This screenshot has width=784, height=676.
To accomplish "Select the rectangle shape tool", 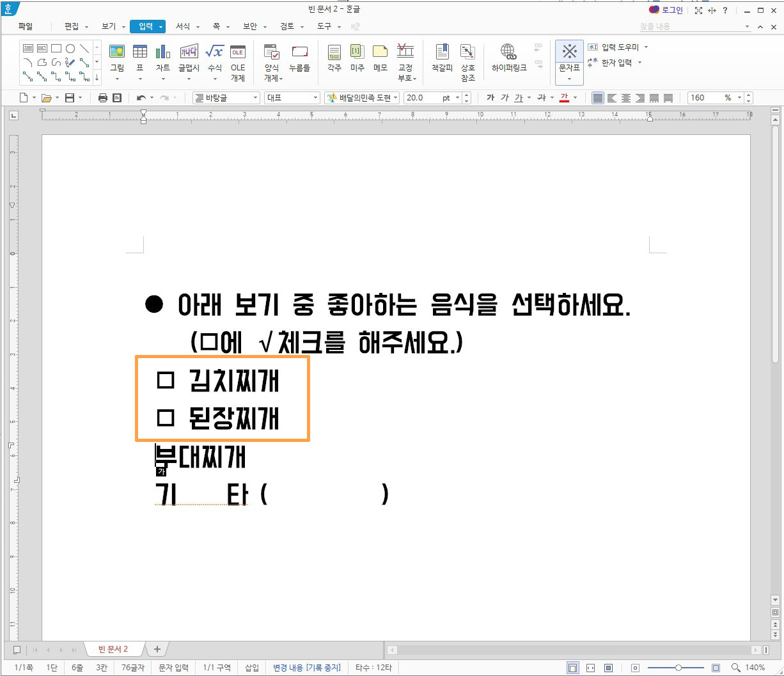I will [x=56, y=48].
